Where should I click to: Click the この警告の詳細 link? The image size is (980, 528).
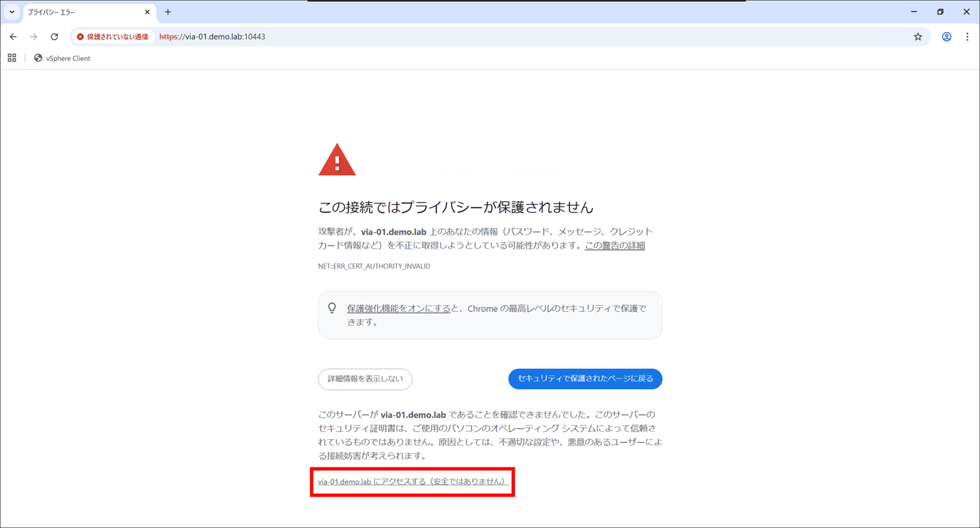point(614,245)
